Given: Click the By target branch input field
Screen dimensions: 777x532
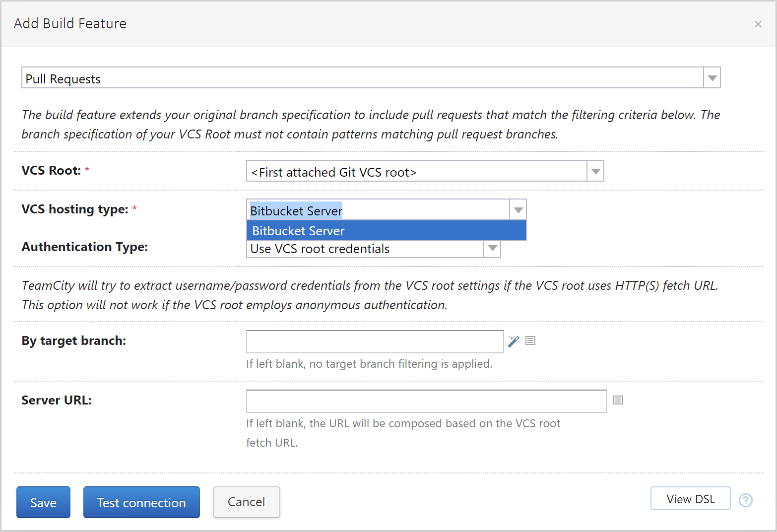Looking at the screenshot, I should 375,341.
